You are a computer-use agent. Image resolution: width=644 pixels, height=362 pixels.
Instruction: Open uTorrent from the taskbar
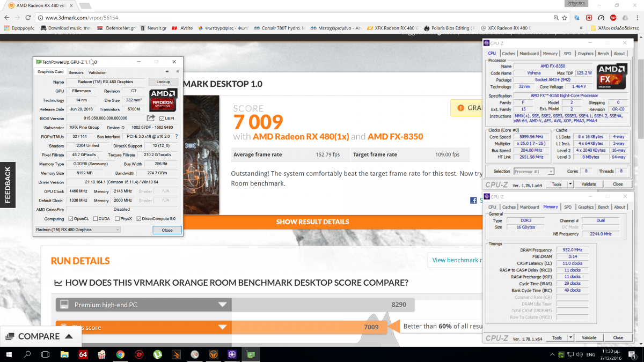pyautogui.click(x=158, y=354)
